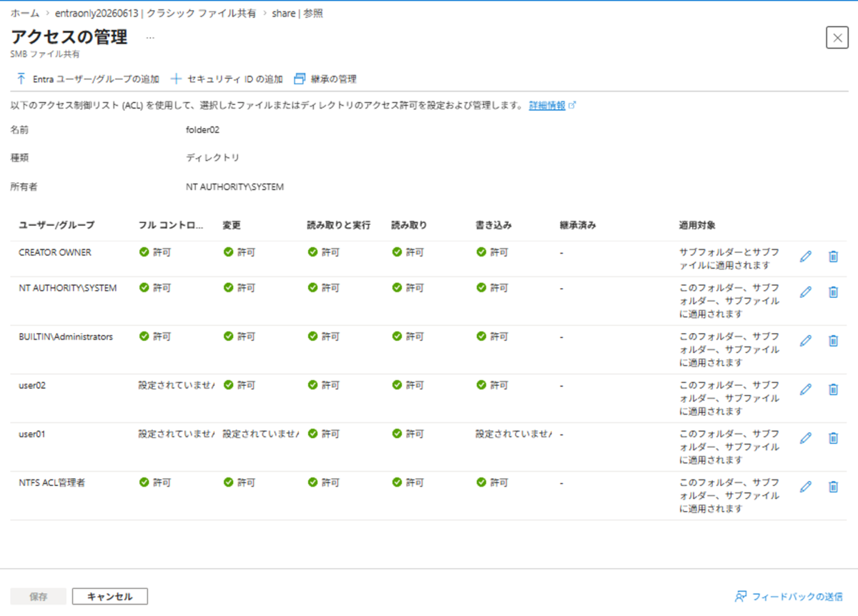Click the 保存 button
This screenshot has height=616, width=858.
click(x=39, y=596)
